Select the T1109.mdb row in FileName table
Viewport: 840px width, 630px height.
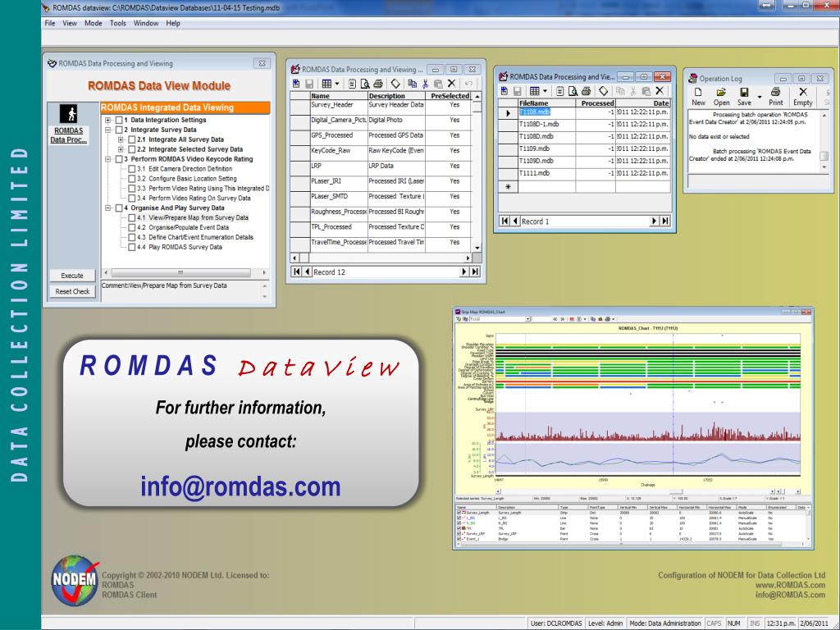tap(584, 148)
